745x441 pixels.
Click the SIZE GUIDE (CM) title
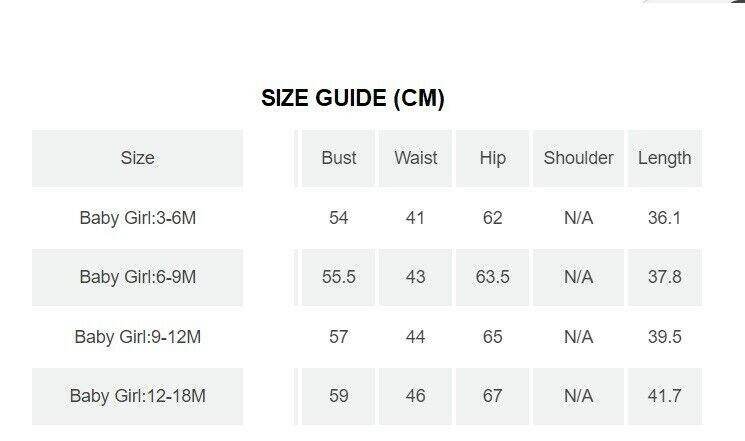click(x=352, y=98)
